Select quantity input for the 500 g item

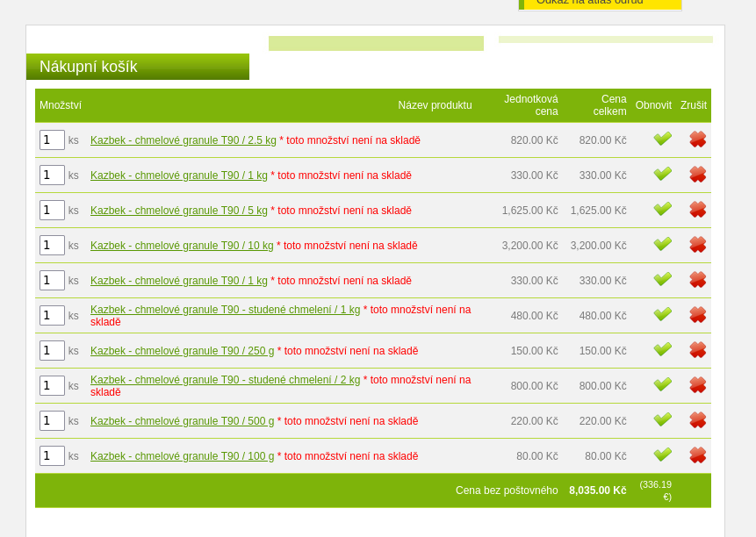tap(52, 420)
